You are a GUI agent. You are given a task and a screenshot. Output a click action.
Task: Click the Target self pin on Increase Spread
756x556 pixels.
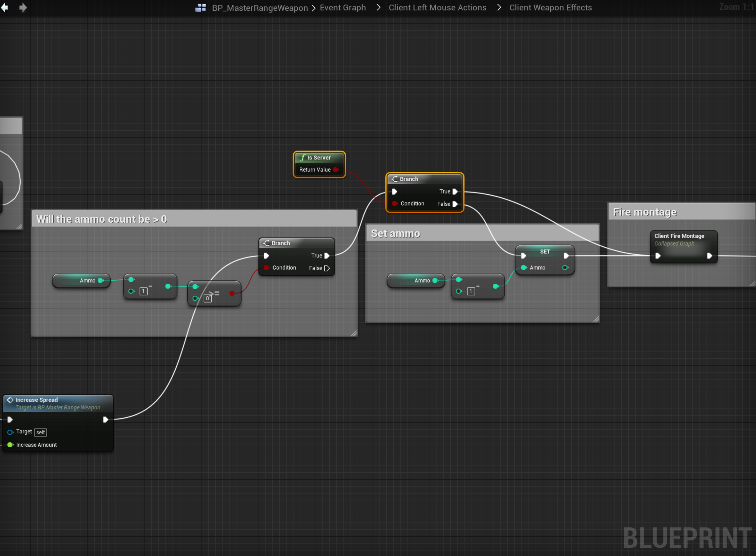click(10, 432)
